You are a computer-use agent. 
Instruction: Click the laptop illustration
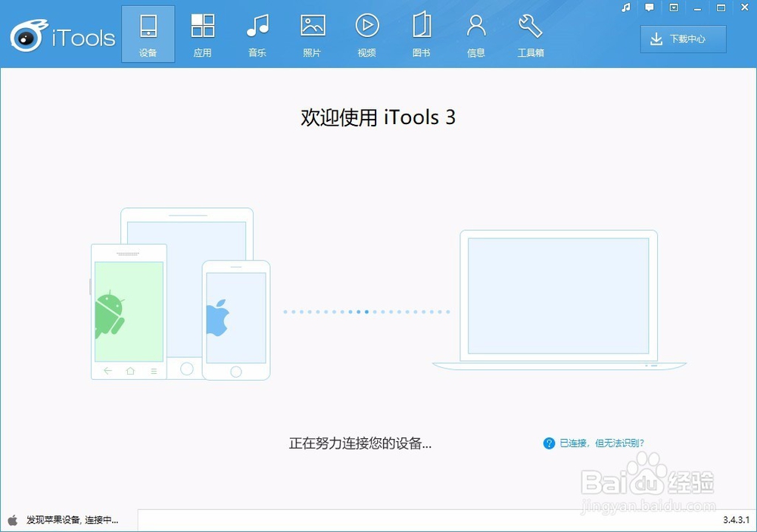[559, 300]
